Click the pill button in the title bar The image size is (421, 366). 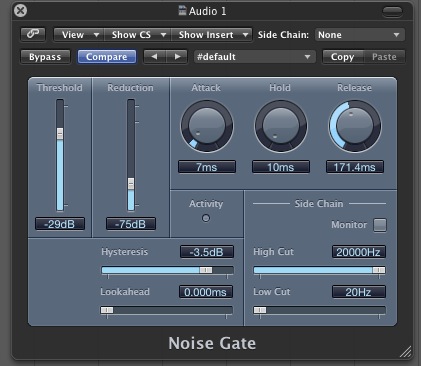coord(392,12)
